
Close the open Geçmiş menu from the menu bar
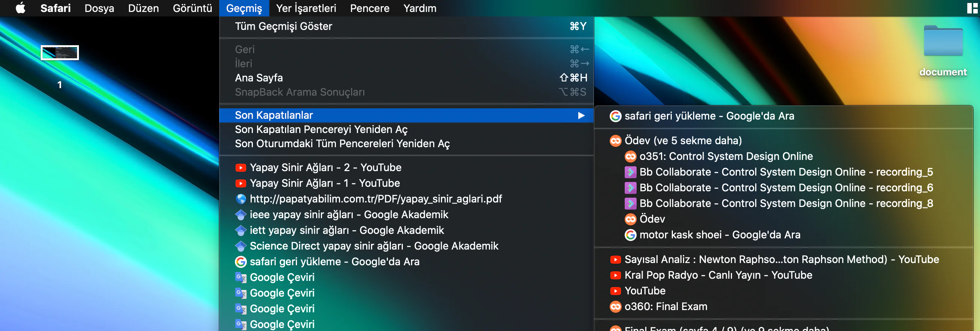(x=244, y=8)
